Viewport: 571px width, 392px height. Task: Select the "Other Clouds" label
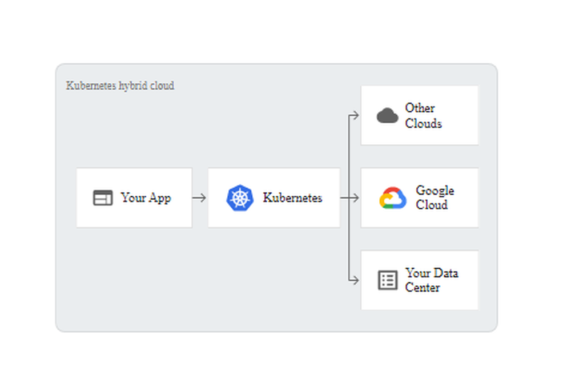[423, 116]
